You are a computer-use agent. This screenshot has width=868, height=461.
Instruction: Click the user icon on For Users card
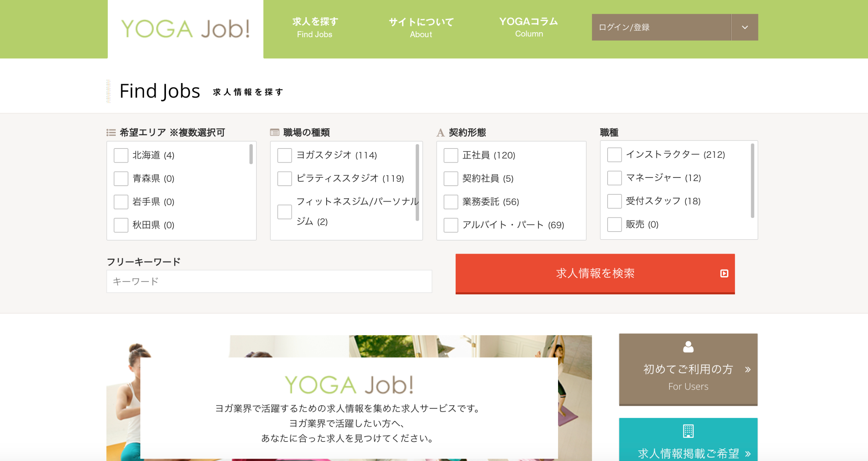click(688, 347)
